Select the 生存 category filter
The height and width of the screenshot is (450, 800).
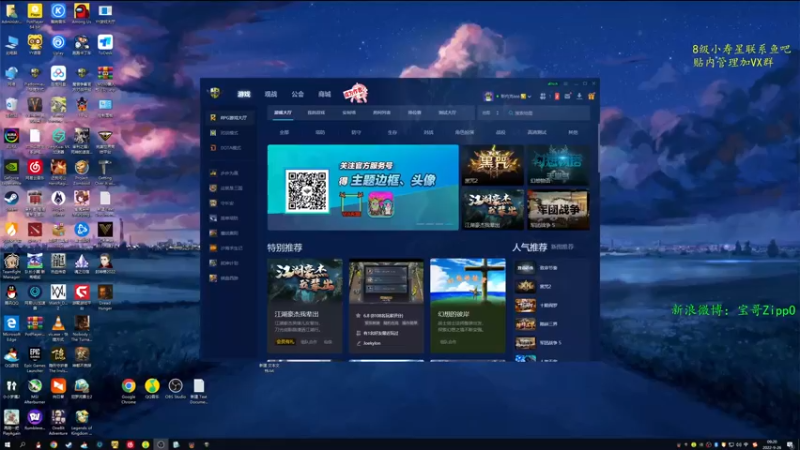(x=392, y=133)
